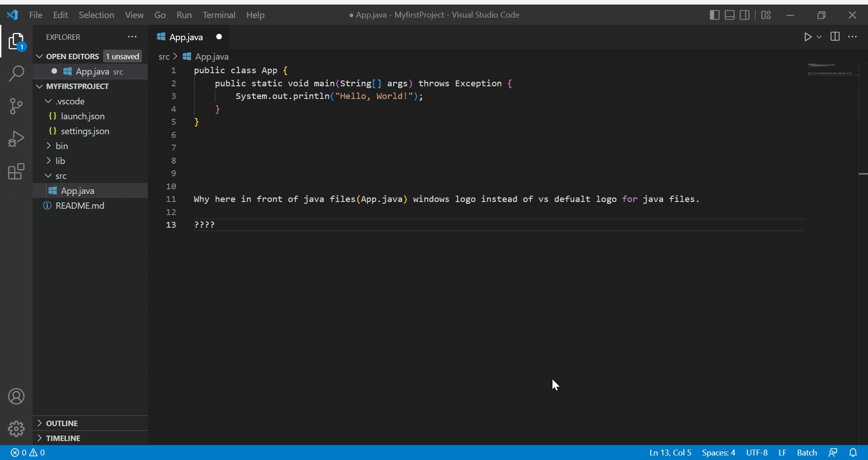Open the Selection menu
The height and width of the screenshot is (460, 868).
(96, 15)
